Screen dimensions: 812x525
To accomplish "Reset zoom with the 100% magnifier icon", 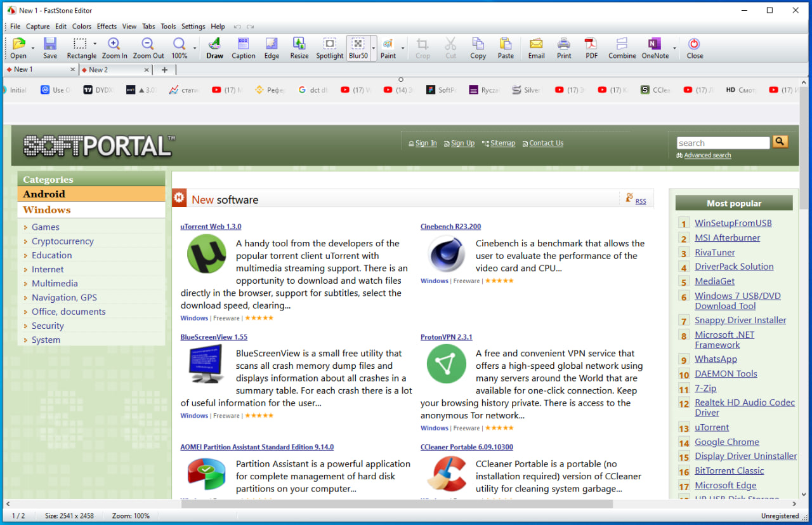I will coord(180,44).
